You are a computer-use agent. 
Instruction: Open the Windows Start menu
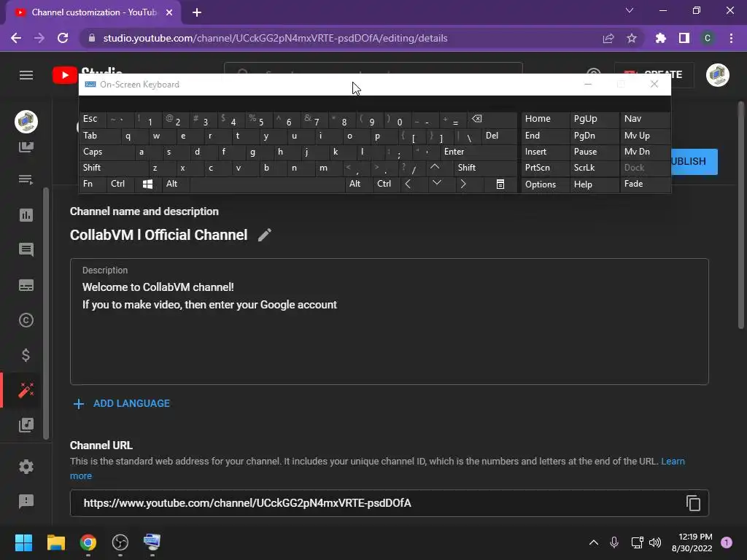click(x=24, y=542)
